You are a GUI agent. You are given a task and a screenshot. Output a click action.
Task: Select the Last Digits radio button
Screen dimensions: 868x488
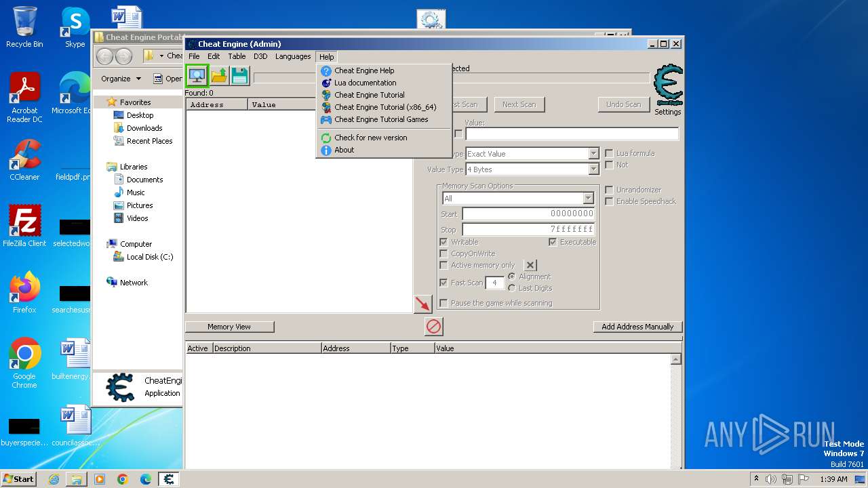(511, 288)
